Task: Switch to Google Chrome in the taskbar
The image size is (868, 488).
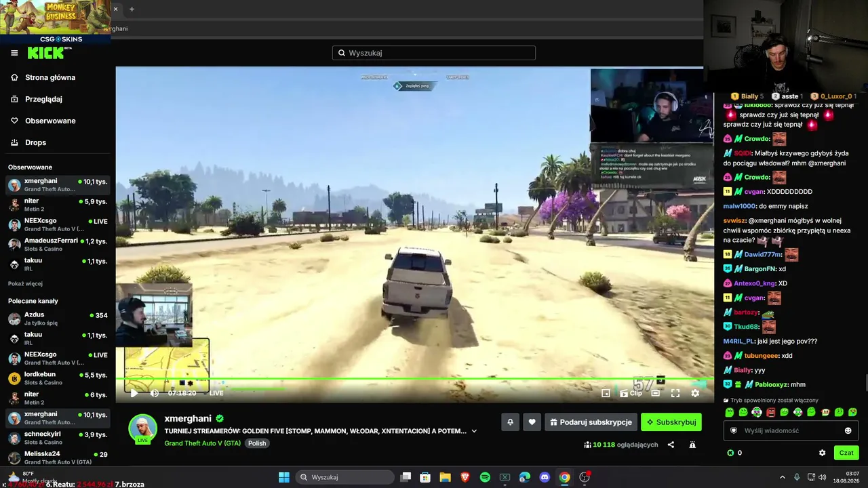Action: 564,477
